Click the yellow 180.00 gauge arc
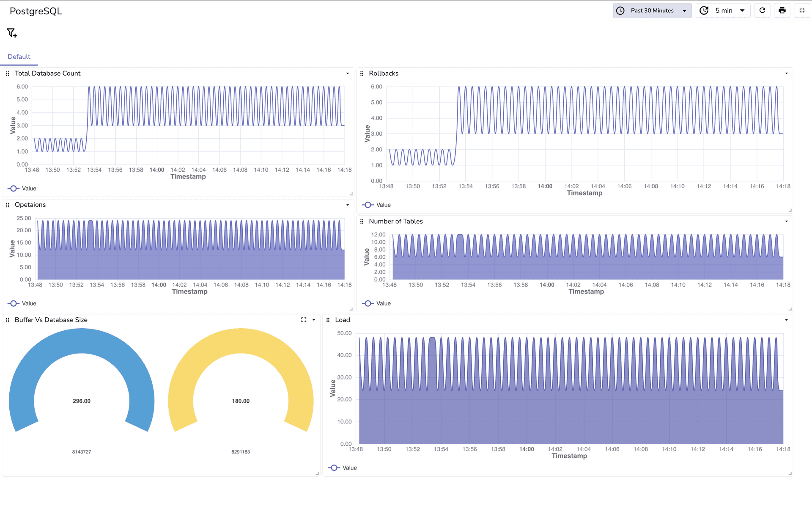Viewport: 812px width, 508px height. point(241,340)
